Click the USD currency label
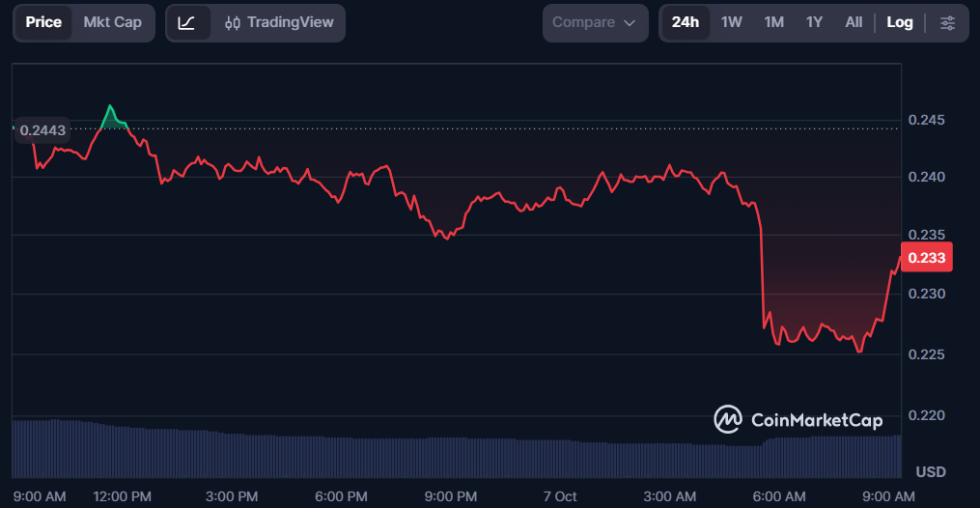The height and width of the screenshot is (508, 980). 931,471
